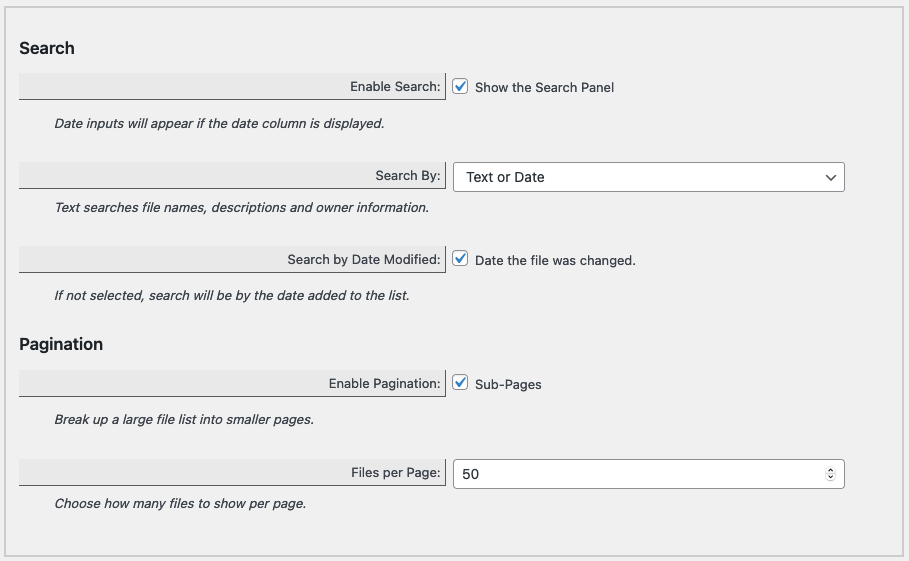
Task: Uncheck the Show the Search Panel checkbox
Action: (460, 86)
